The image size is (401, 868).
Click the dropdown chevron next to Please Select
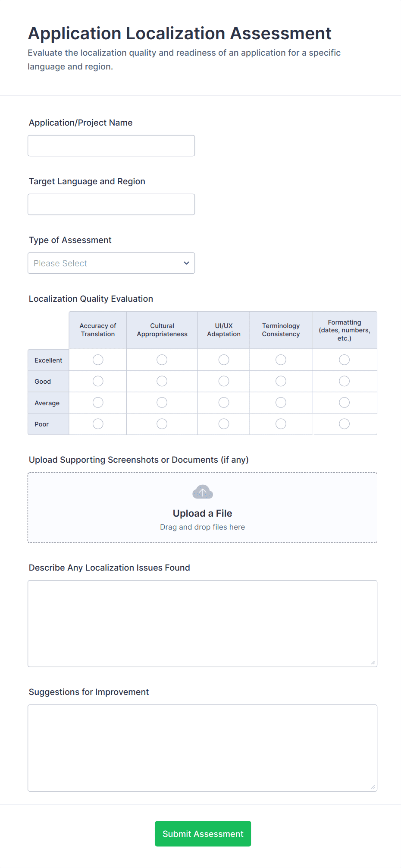click(186, 263)
